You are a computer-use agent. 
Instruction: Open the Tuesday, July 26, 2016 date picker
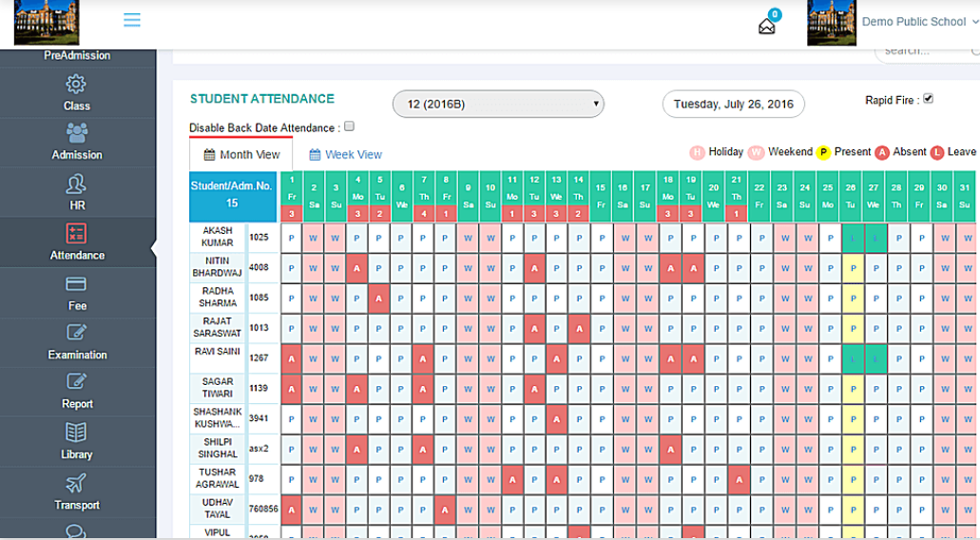[733, 105]
